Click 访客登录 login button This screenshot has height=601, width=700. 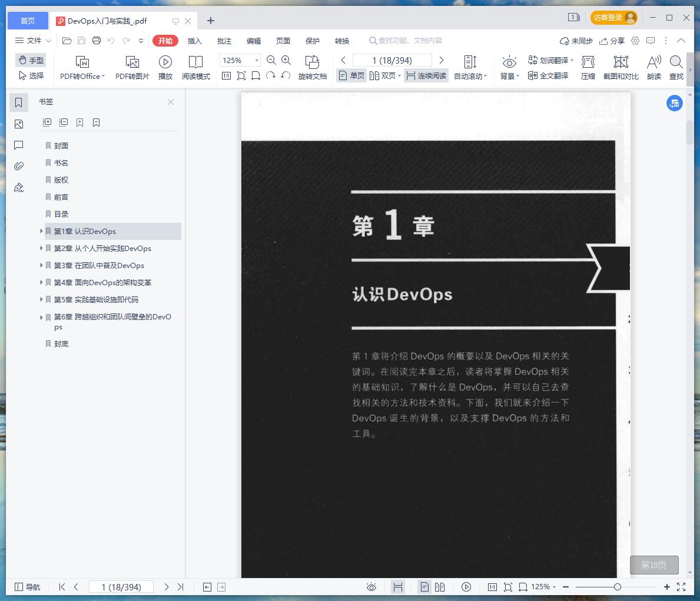click(614, 18)
